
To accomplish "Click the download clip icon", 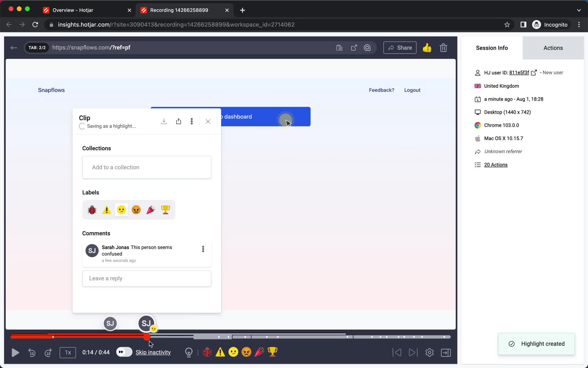I will 164,122.
